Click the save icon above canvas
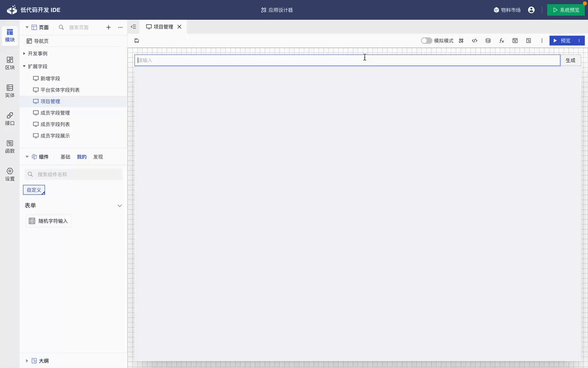 pyautogui.click(x=137, y=41)
